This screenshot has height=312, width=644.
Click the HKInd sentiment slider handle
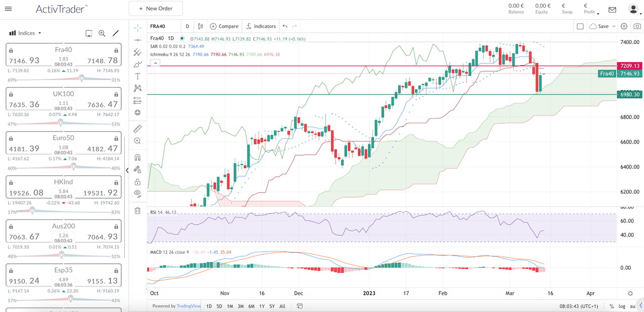point(33,210)
